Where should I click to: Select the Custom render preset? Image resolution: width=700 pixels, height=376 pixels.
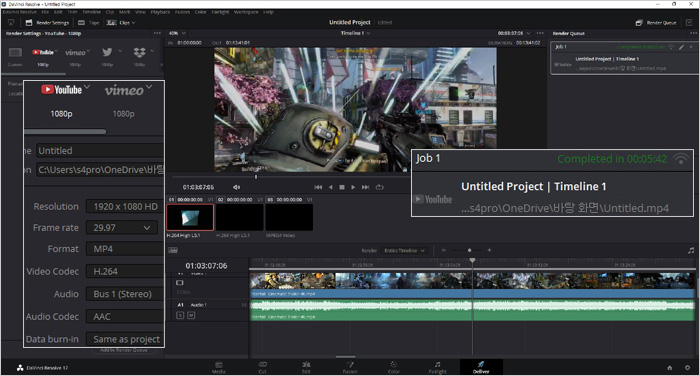pyautogui.click(x=15, y=56)
